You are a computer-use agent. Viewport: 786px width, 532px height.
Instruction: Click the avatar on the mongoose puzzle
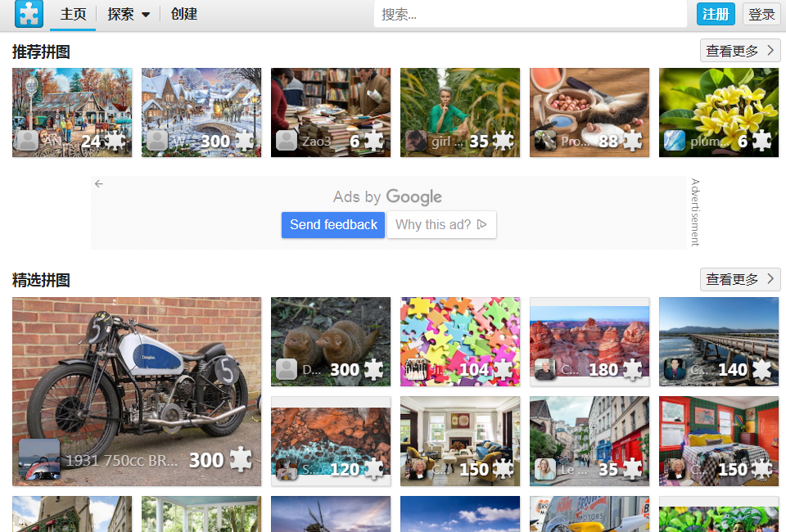point(287,369)
